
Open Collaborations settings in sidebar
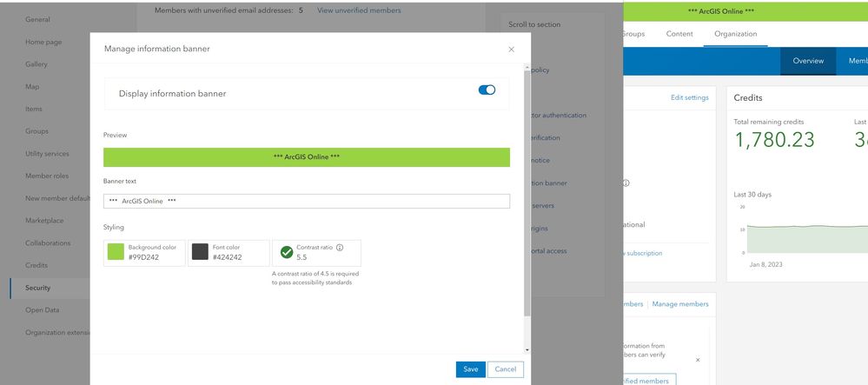point(48,243)
